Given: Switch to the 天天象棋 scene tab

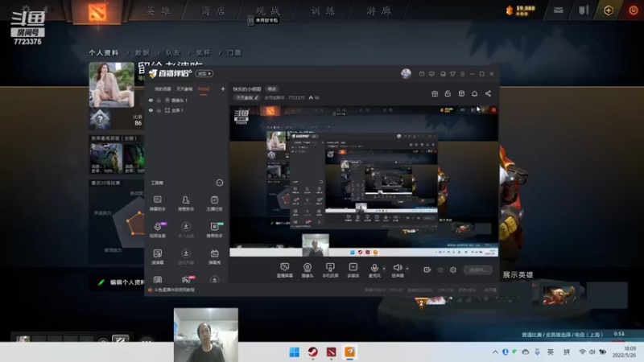Looking at the screenshot, I should (x=184, y=89).
